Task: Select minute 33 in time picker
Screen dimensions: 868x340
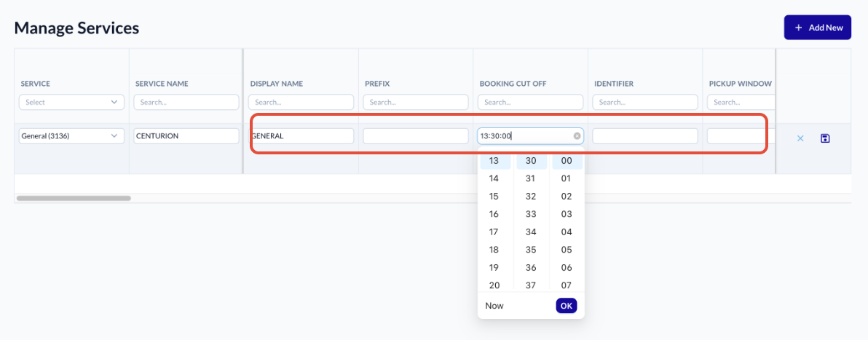Action: [x=532, y=214]
